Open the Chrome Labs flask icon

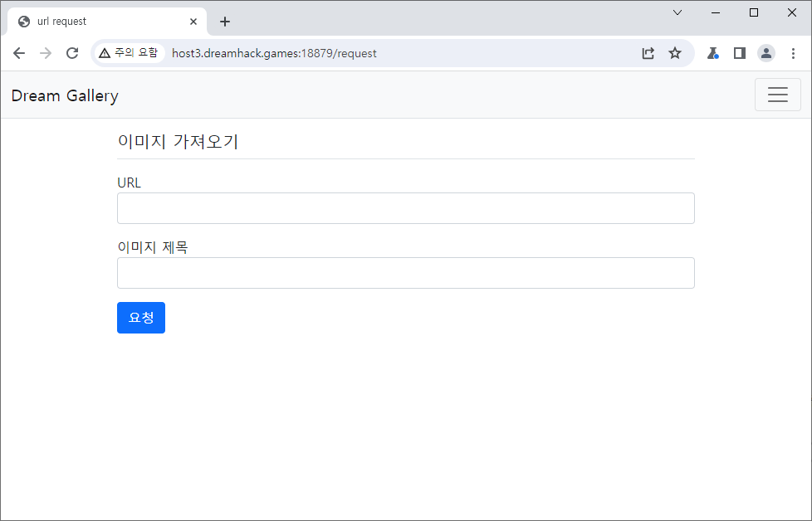(x=712, y=53)
